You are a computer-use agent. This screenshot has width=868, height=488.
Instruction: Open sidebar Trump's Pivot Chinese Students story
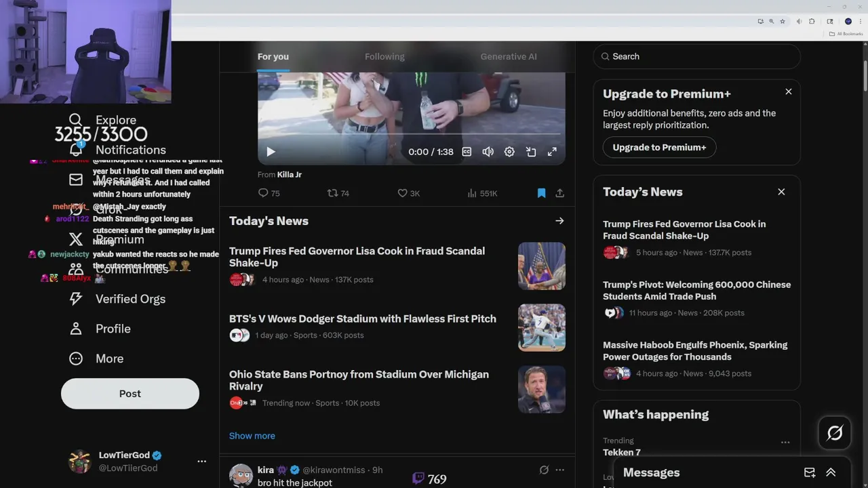click(x=696, y=290)
